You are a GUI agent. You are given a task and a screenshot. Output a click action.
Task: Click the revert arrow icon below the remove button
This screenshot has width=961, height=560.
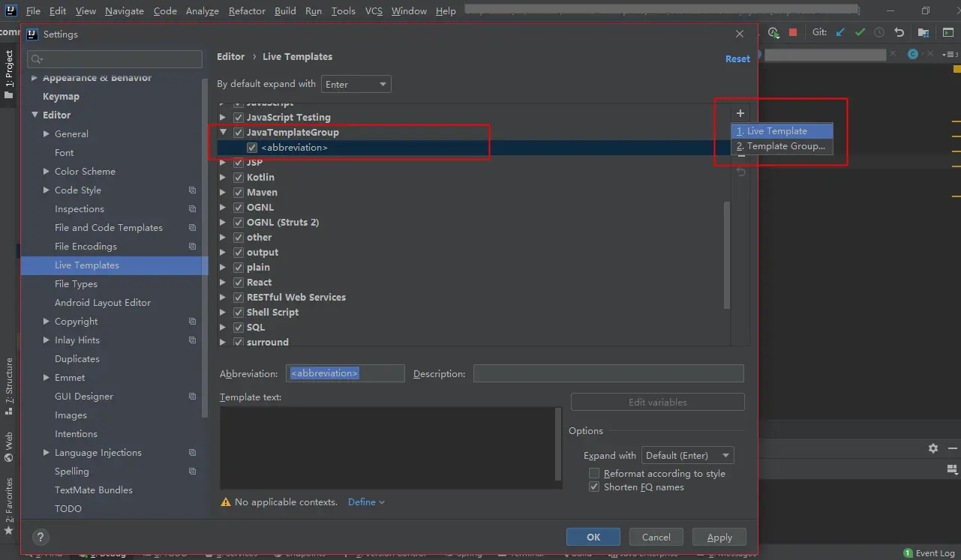tap(740, 172)
